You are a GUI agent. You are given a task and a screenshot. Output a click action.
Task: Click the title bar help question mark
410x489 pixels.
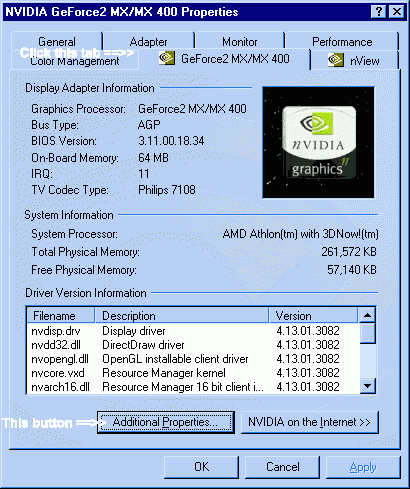click(379, 12)
